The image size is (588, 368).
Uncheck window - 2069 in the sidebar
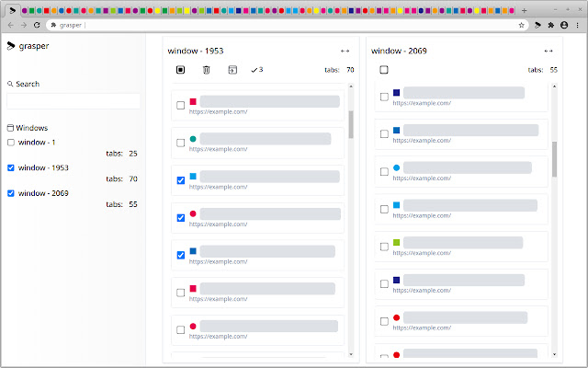tap(11, 193)
